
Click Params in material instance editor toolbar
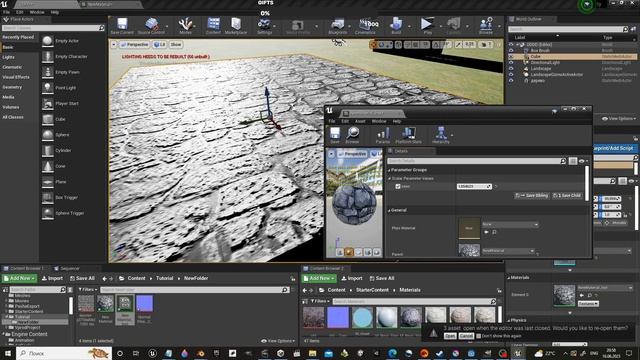click(x=382, y=135)
